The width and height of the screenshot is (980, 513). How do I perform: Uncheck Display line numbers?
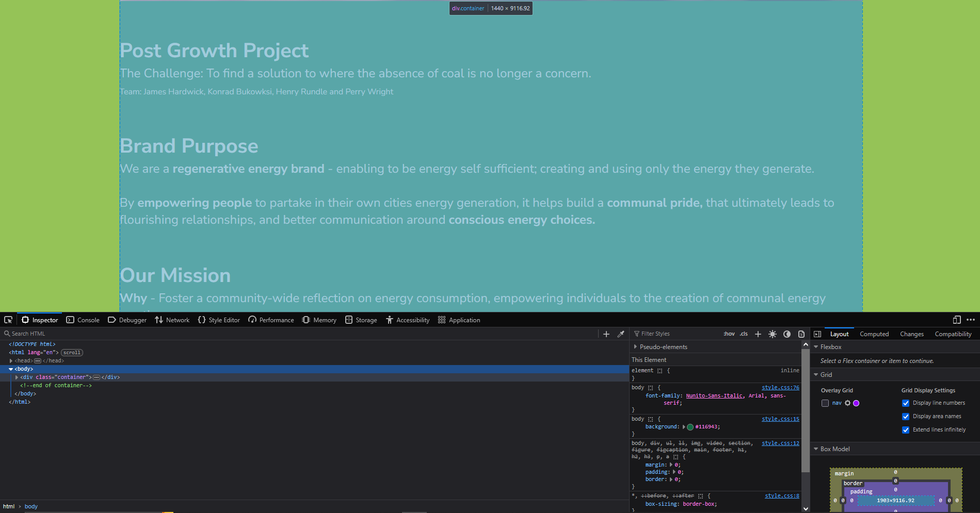[906, 403]
